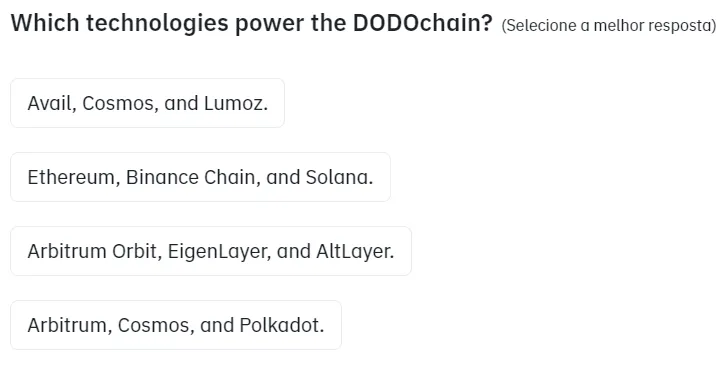Click the first answer choice box
The image size is (720, 374).
click(147, 103)
